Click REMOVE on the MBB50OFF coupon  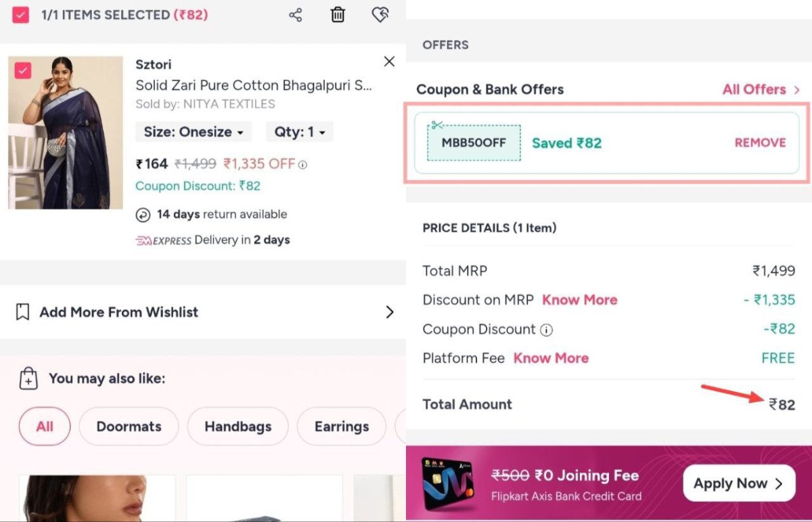pyautogui.click(x=760, y=143)
